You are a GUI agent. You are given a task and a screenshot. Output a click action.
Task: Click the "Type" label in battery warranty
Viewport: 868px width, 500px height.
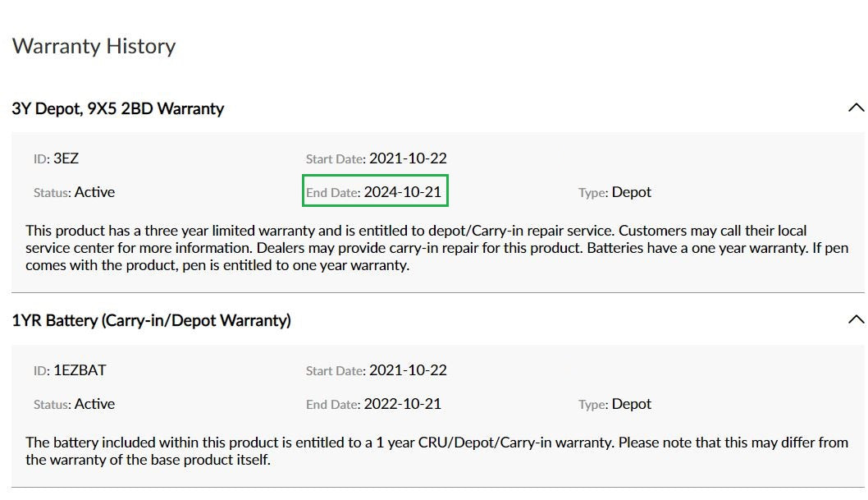592,405
